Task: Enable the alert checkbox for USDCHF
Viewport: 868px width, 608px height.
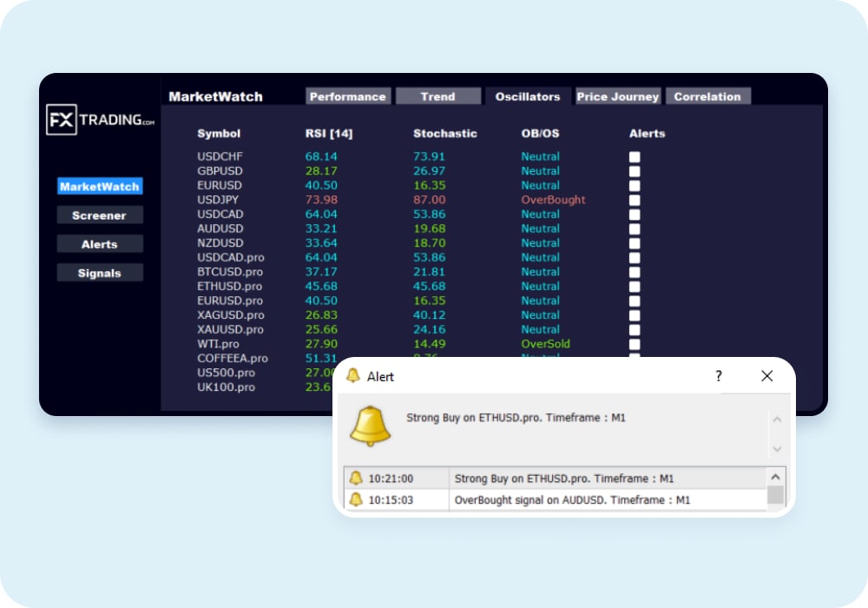Action: pyautogui.click(x=635, y=157)
